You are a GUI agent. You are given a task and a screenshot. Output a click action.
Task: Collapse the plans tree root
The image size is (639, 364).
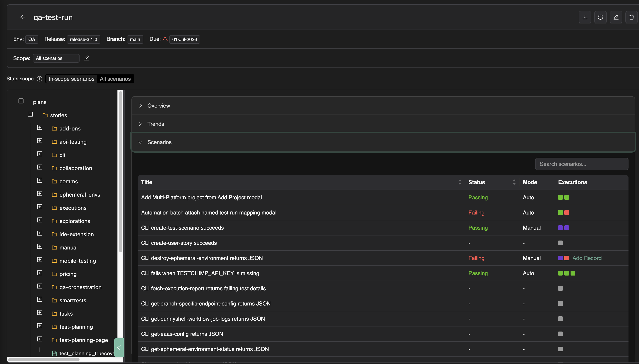[21, 101]
